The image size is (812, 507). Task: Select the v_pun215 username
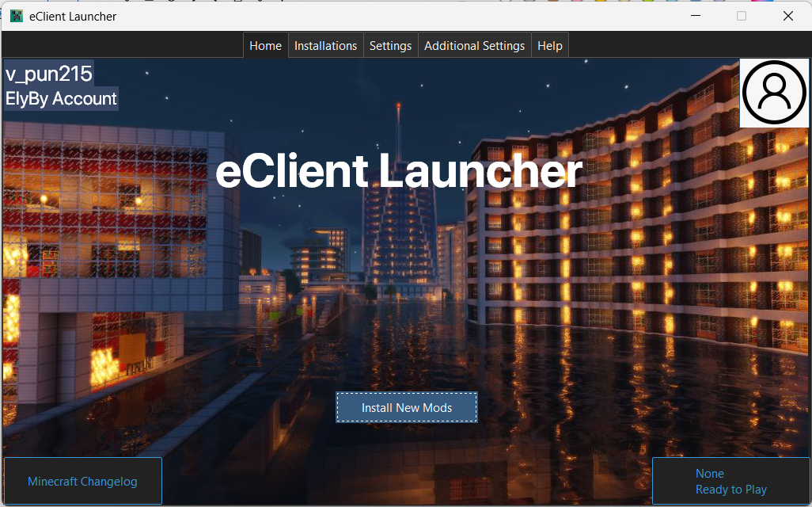click(47, 73)
